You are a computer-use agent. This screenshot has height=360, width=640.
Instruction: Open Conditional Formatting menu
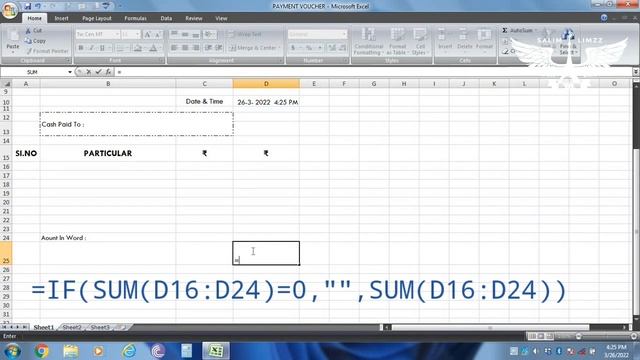pos(368,42)
